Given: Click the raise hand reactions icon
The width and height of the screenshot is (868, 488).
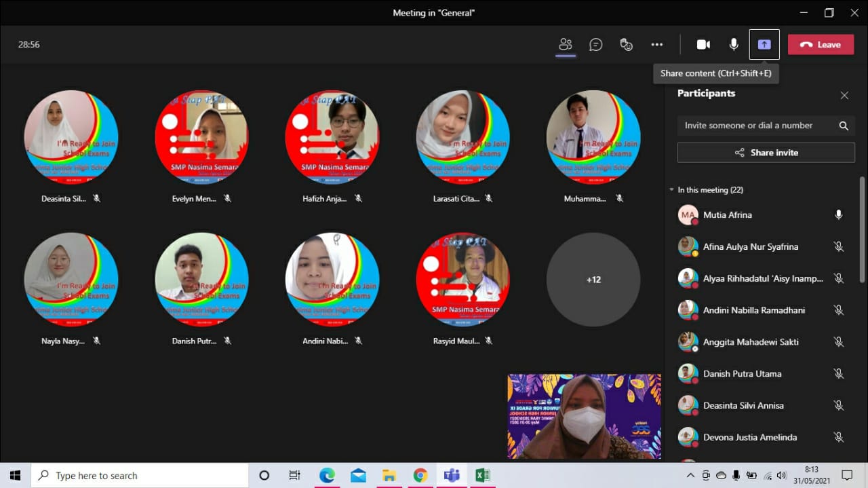Looking at the screenshot, I should coord(627,45).
